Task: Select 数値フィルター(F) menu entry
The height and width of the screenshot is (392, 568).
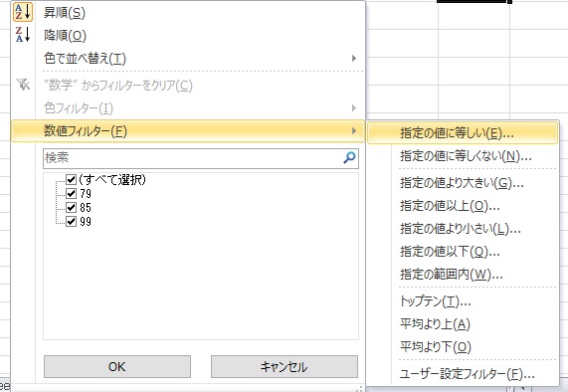Action: tap(188, 130)
